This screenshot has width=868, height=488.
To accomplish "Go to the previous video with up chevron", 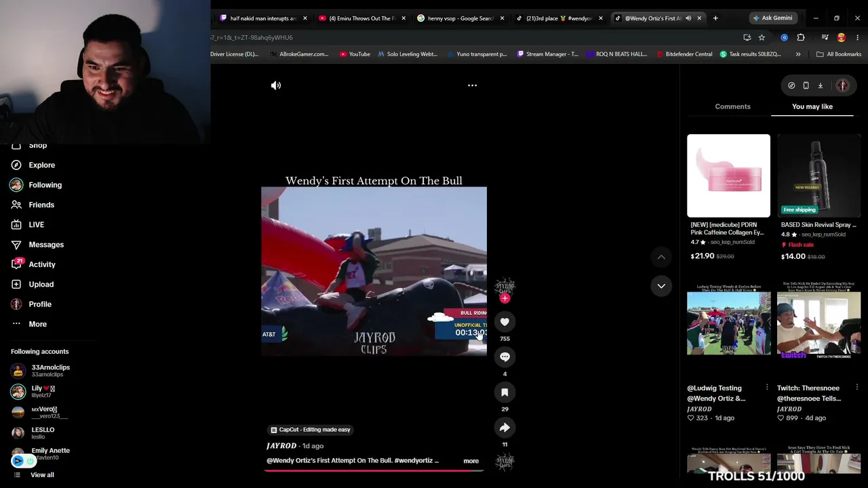I will 661,257.
